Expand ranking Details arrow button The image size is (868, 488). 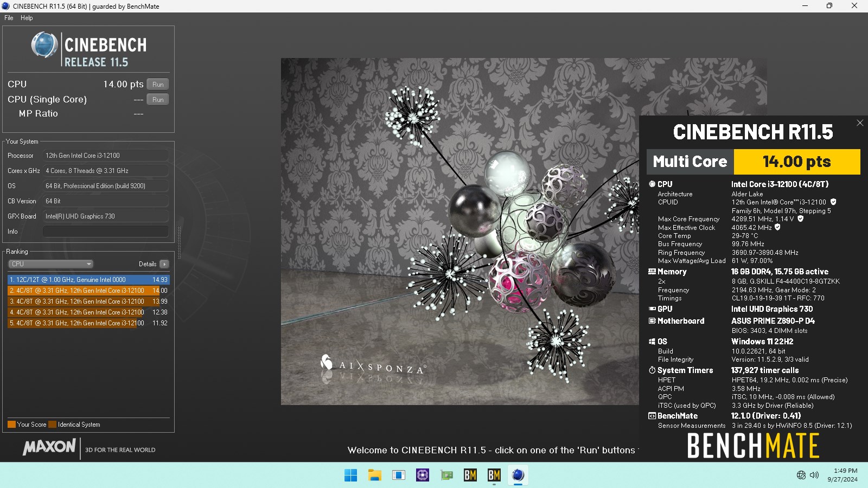click(x=164, y=264)
